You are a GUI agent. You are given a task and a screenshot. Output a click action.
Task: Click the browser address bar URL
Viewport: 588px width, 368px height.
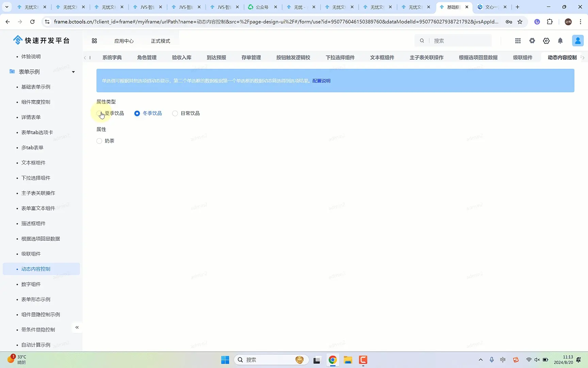point(276,22)
